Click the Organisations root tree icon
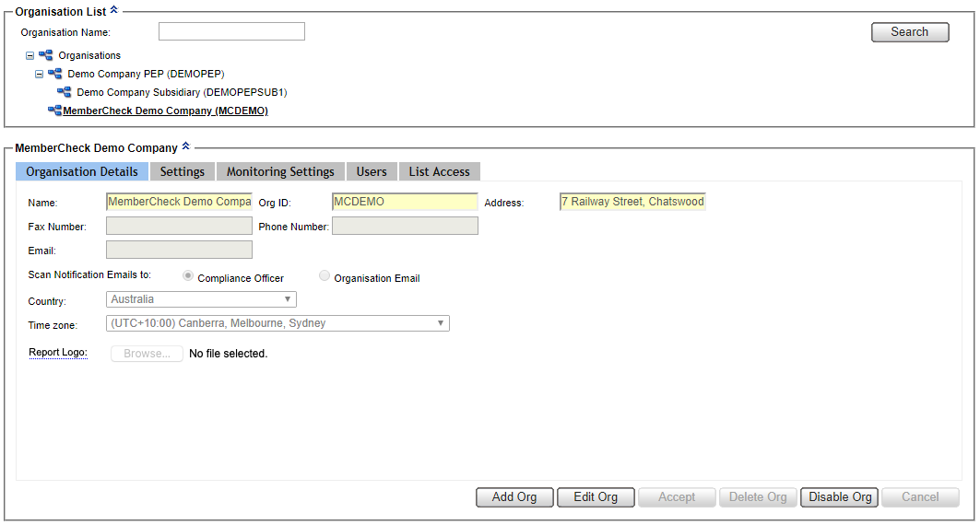 click(45, 55)
